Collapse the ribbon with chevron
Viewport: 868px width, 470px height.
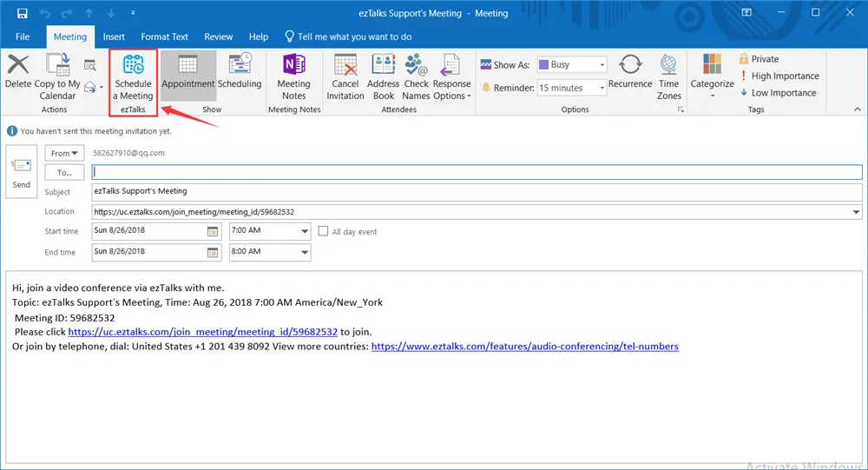pyautogui.click(x=857, y=109)
